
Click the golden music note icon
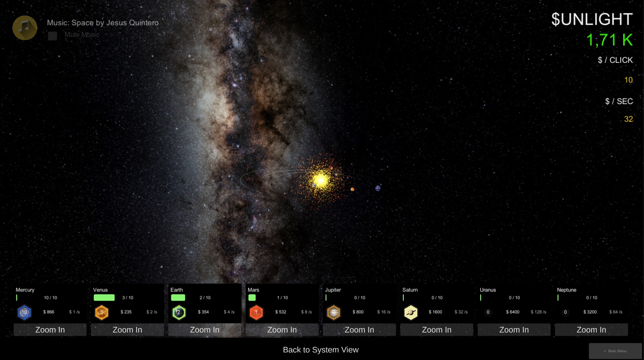(25, 28)
